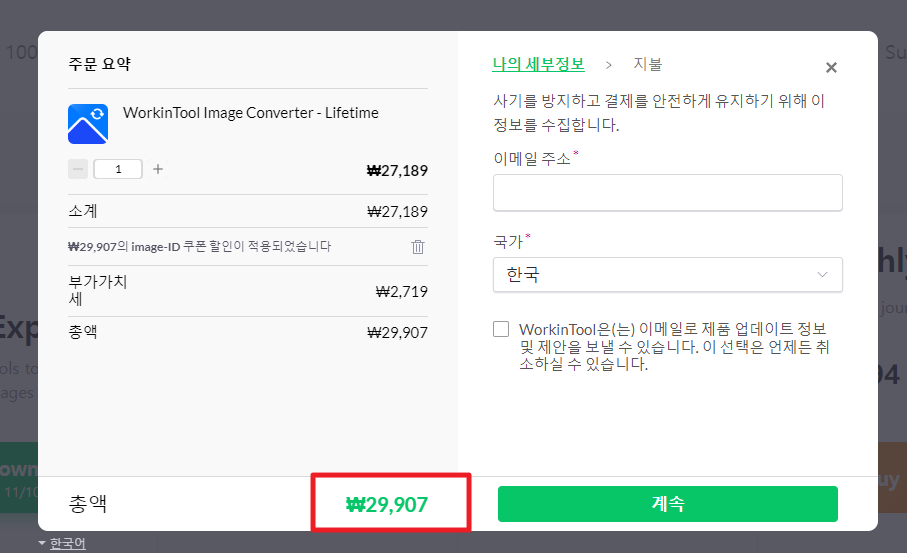The height and width of the screenshot is (553, 907).
Task: Remove the image-ID coupon with trash icon
Action: click(418, 247)
